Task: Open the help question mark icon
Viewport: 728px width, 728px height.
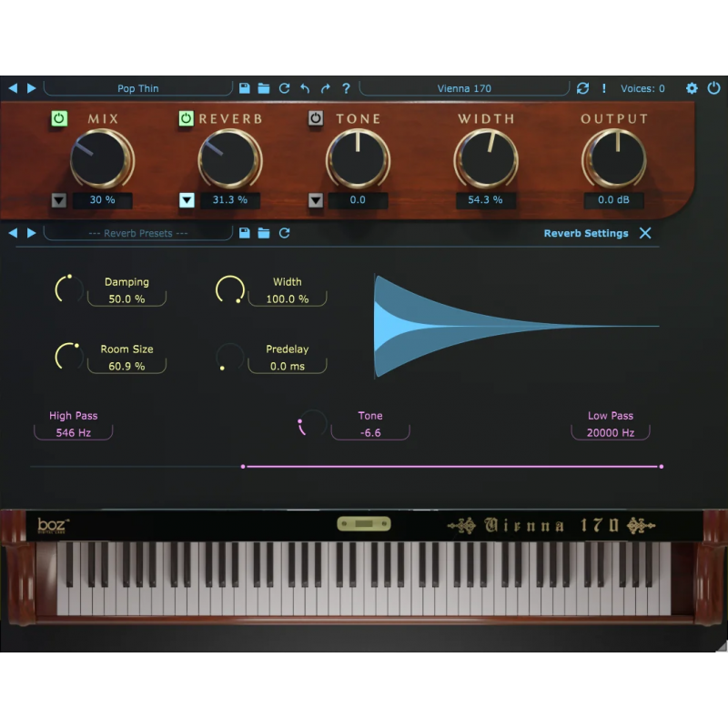Action: [x=346, y=87]
